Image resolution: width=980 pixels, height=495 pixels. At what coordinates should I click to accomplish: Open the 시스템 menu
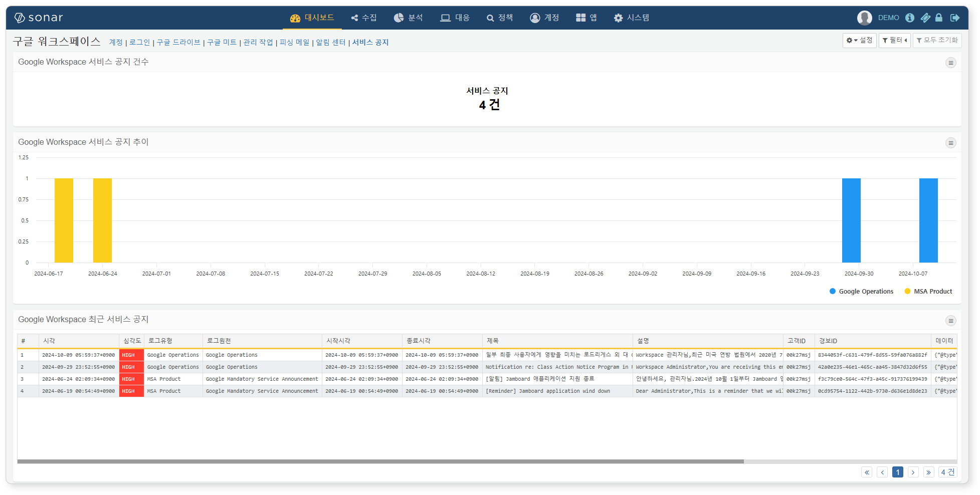632,18
